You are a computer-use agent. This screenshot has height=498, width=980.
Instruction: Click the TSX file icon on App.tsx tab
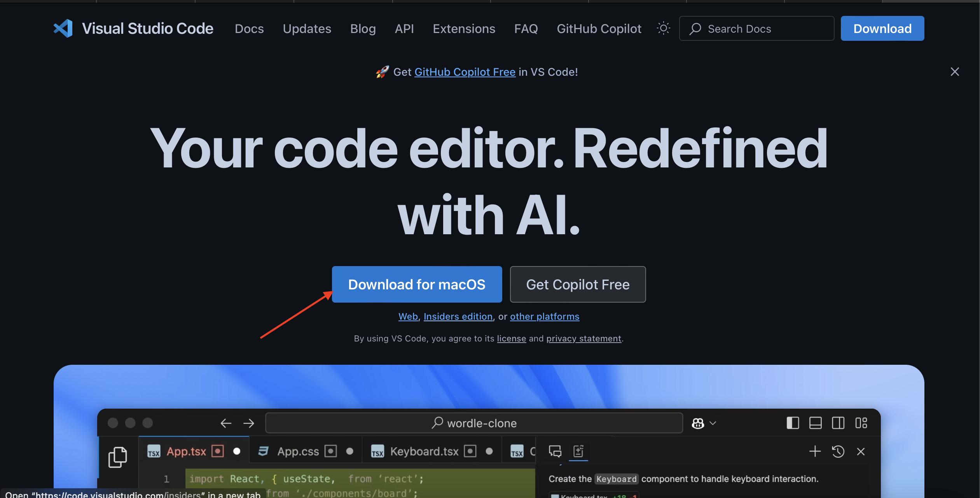tap(154, 451)
